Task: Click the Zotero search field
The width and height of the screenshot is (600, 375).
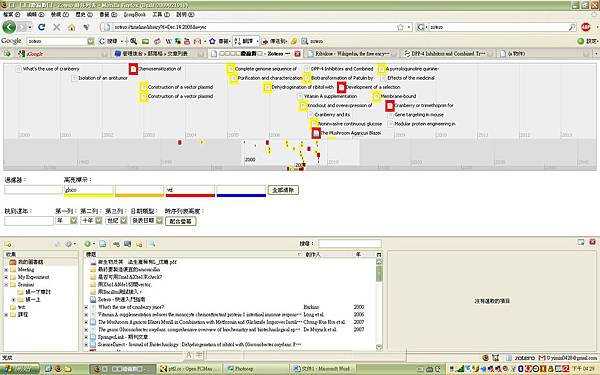Action: 350,243
